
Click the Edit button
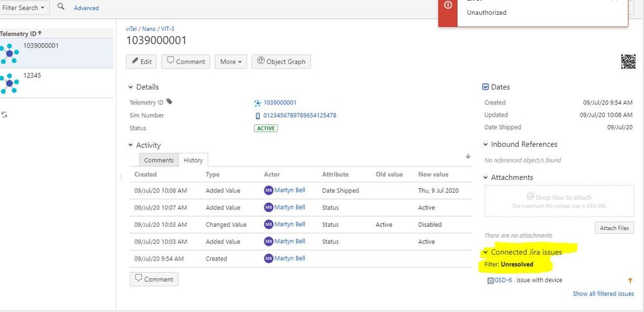point(141,62)
